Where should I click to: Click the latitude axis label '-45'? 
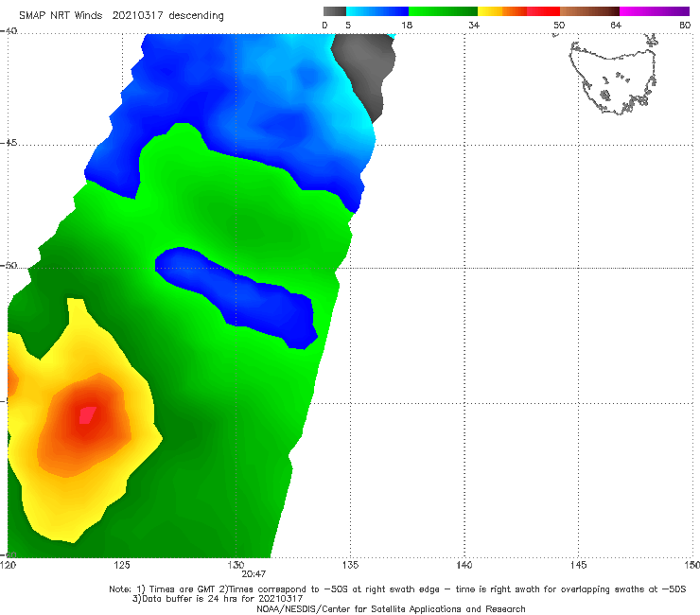[9, 143]
